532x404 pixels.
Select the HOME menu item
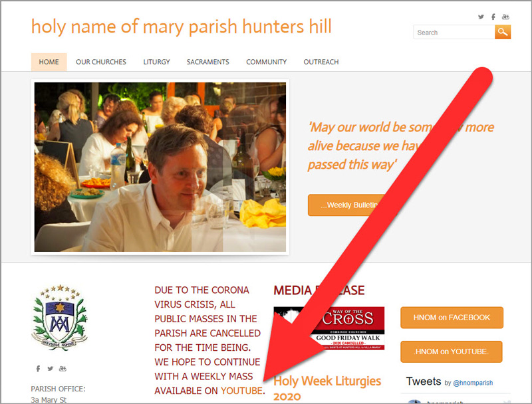point(49,62)
